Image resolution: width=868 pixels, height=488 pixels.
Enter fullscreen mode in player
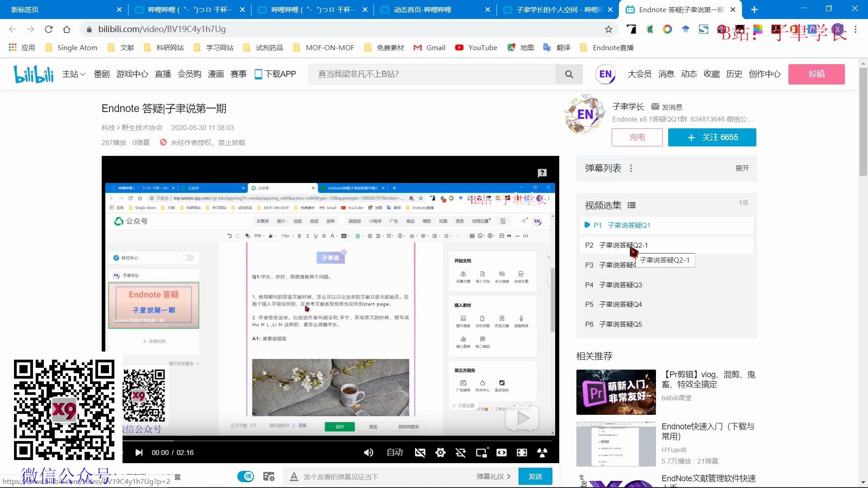point(522,452)
